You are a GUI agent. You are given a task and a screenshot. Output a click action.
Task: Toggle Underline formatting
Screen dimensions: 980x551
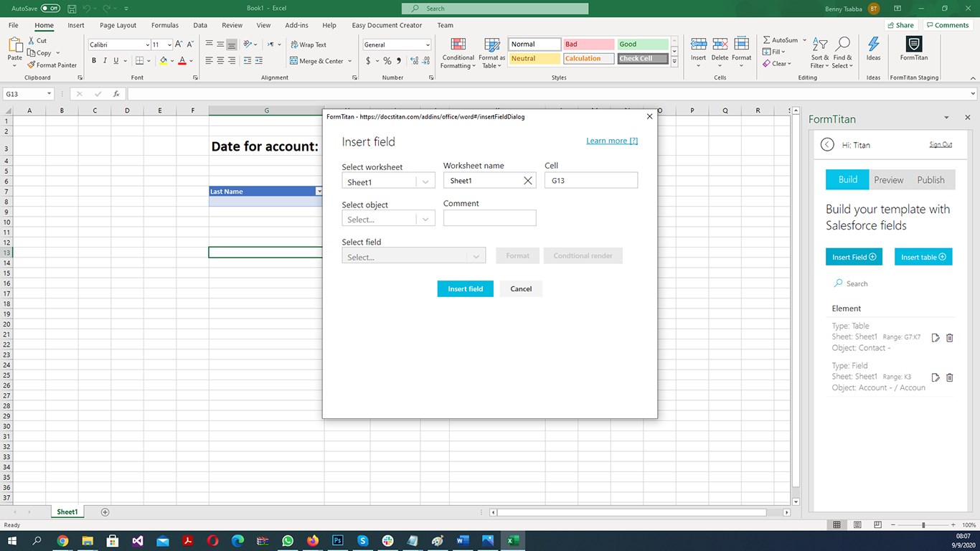pyautogui.click(x=116, y=61)
